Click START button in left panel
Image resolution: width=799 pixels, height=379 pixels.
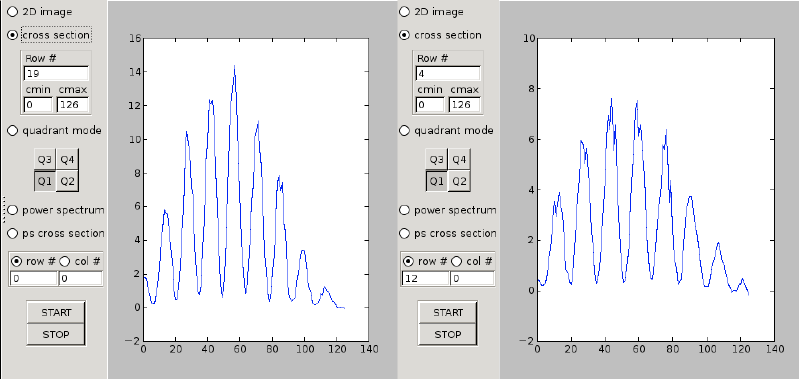tap(56, 312)
